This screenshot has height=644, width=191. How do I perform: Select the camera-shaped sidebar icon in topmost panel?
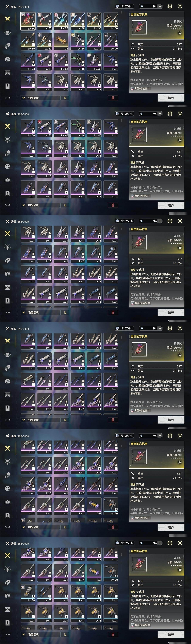click(7, 59)
